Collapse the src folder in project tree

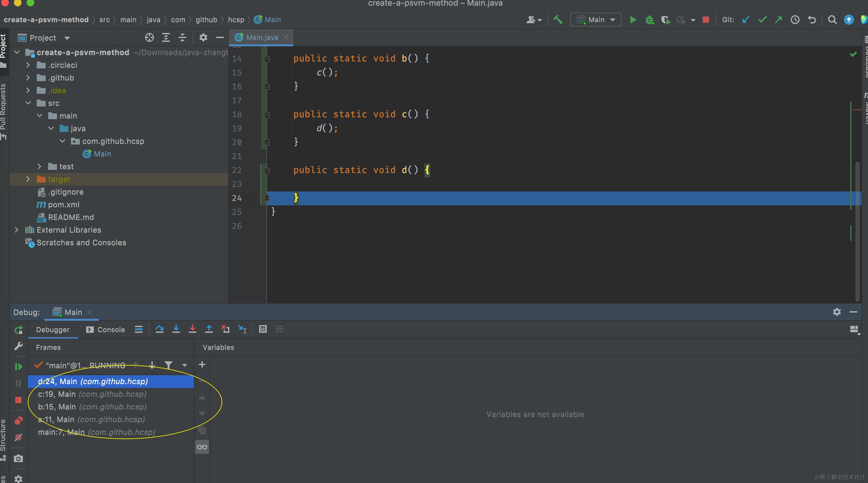28,103
